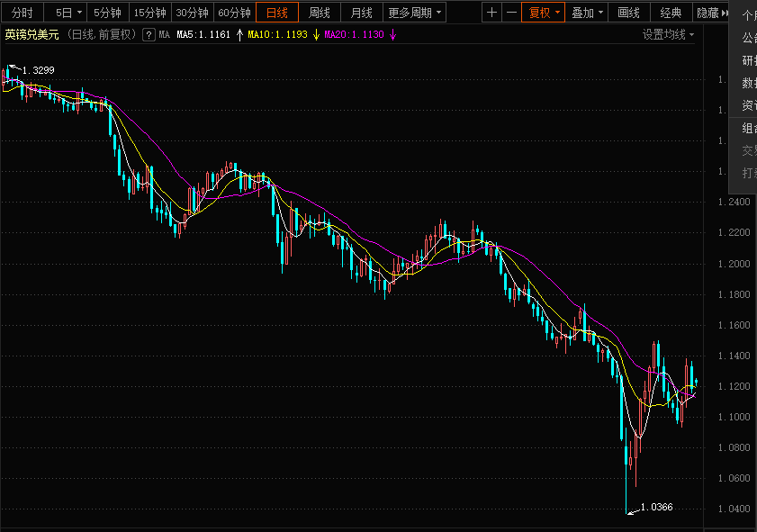
Task: Select the 月线 monthly chart tab
Action: (x=362, y=13)
